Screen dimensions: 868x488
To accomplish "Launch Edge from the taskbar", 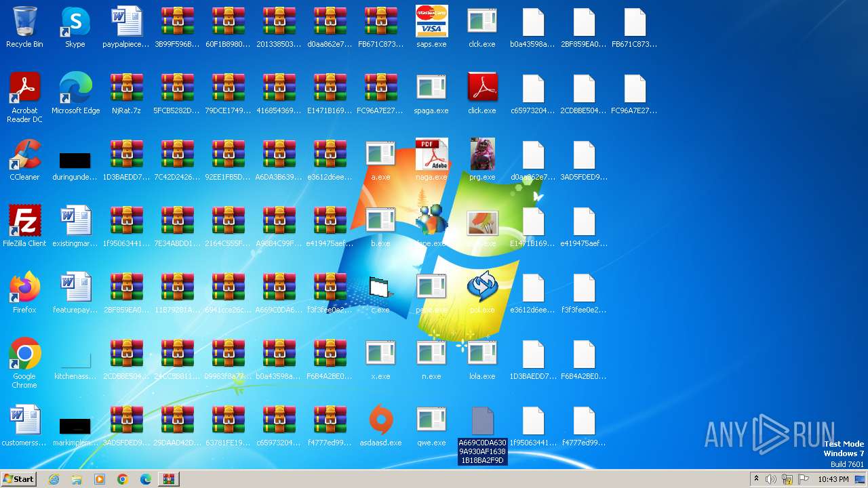I will point(146,479).
